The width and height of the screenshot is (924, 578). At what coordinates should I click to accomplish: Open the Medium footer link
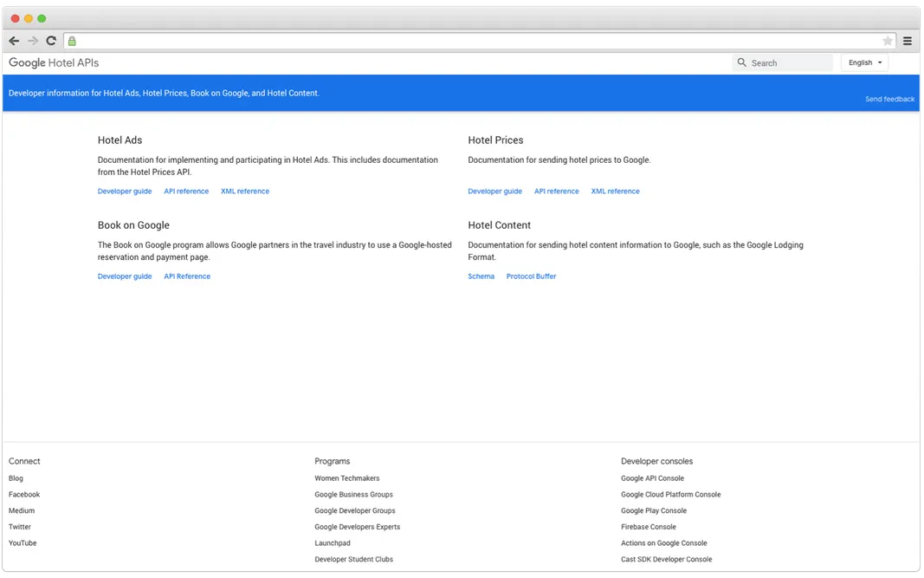click(22, 510)
